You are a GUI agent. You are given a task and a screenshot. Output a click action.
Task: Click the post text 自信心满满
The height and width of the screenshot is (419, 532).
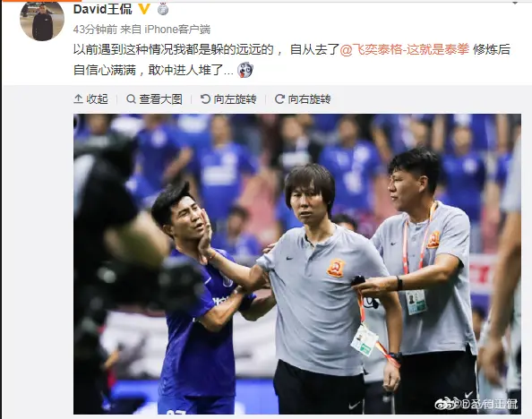pyautogui.click(x=105, y=70)
